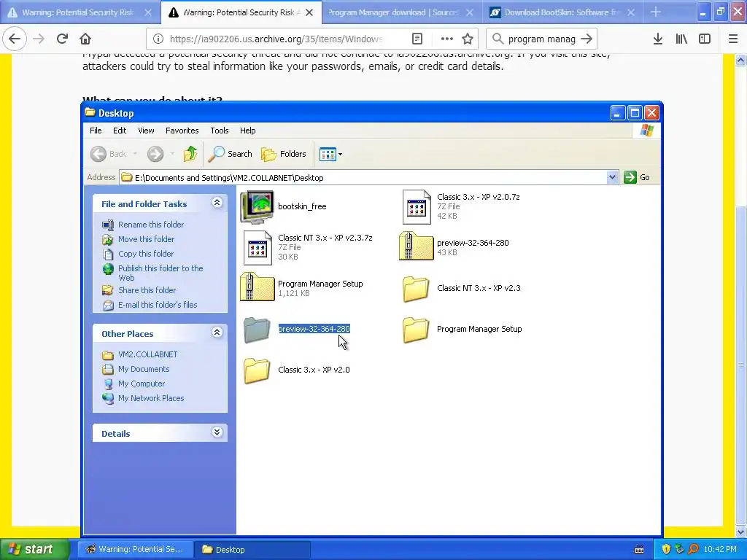Open the View menu
The height and width of the screenshot is (560, 747).
tap(146, 131)
